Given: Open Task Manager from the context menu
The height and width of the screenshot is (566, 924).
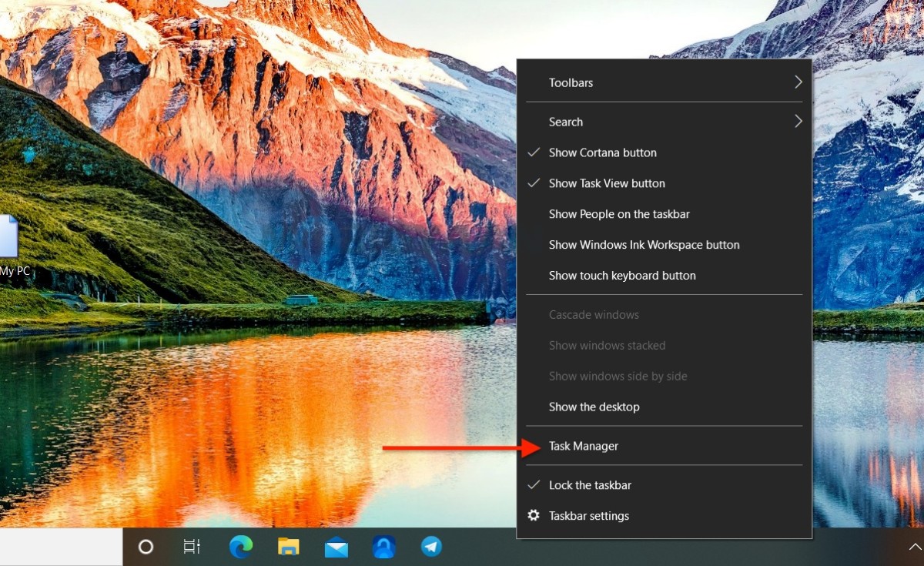Looking at the screenshot, I should 583,446.
